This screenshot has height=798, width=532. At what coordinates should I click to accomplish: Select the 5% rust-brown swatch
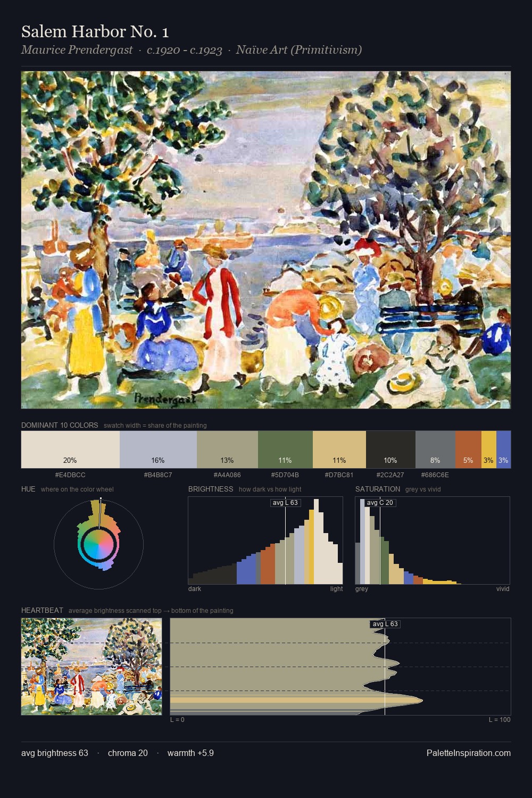coord(468,450)
